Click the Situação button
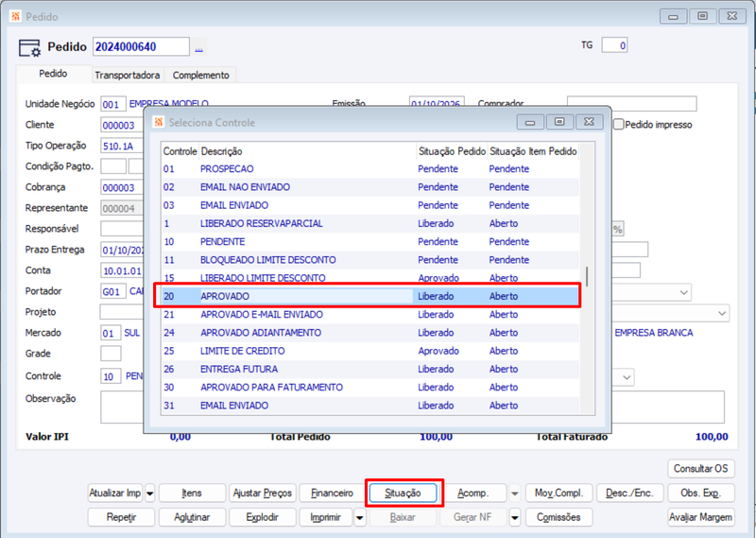The image size is (756, 538). pos(404,494)
